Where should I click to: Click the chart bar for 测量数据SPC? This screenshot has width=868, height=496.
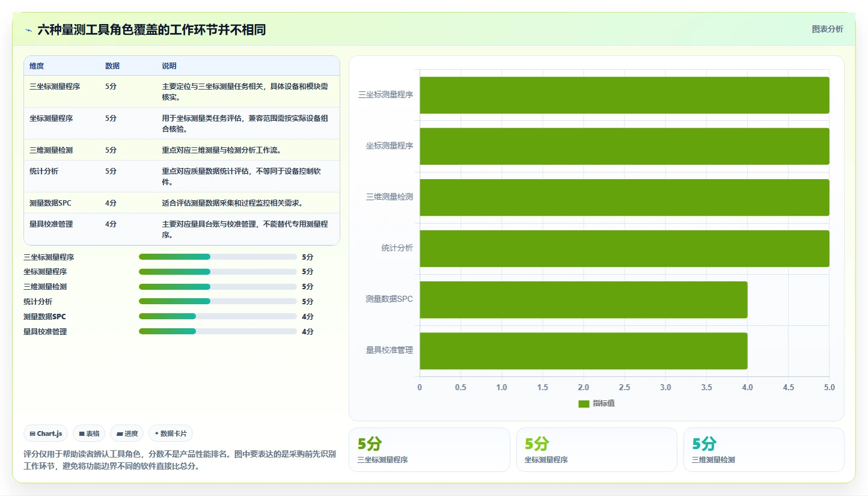(584, 299)
